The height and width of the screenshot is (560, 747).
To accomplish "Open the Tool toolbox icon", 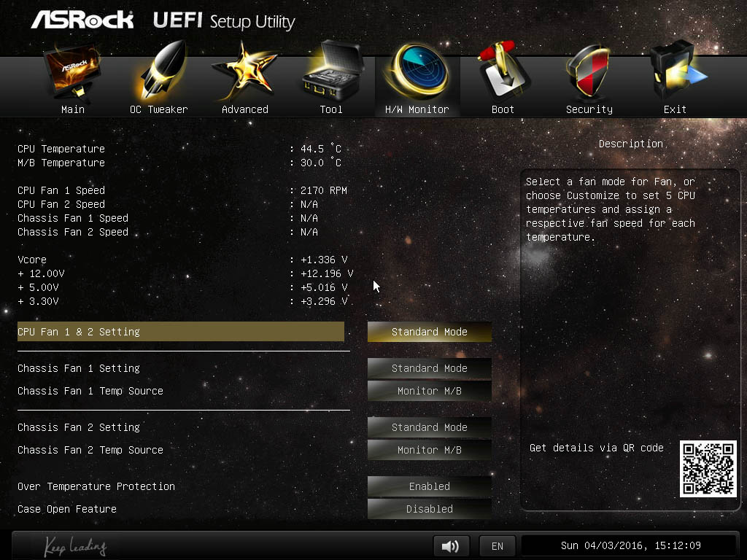I will coord(332,71).
